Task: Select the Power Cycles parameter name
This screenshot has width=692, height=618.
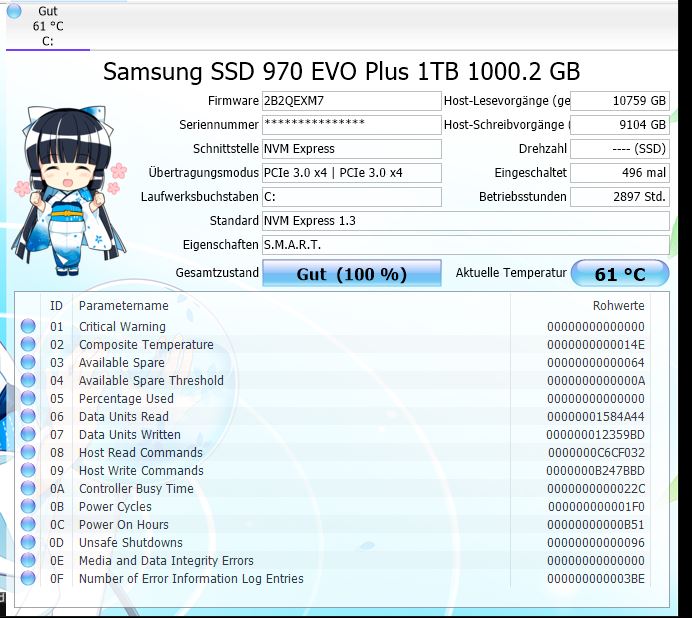Action: coord(115,507)
